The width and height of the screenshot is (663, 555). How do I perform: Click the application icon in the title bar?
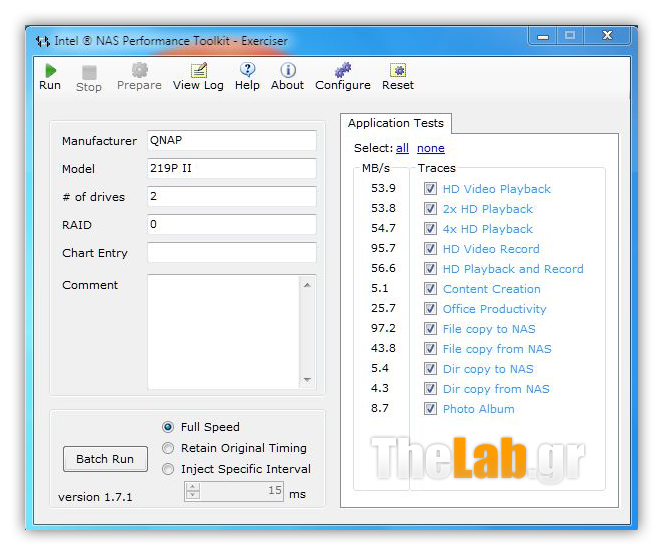point(43,41)
